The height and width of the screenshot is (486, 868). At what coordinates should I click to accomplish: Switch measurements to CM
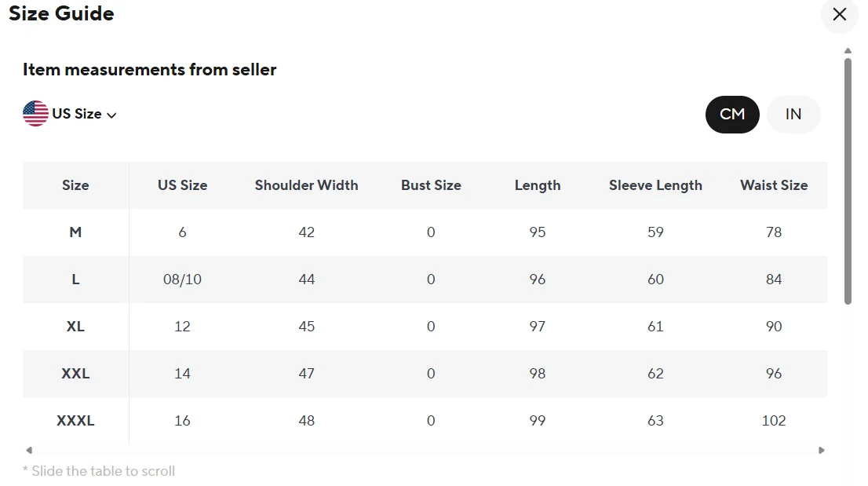pyautogui.click(x=731, y=115)
